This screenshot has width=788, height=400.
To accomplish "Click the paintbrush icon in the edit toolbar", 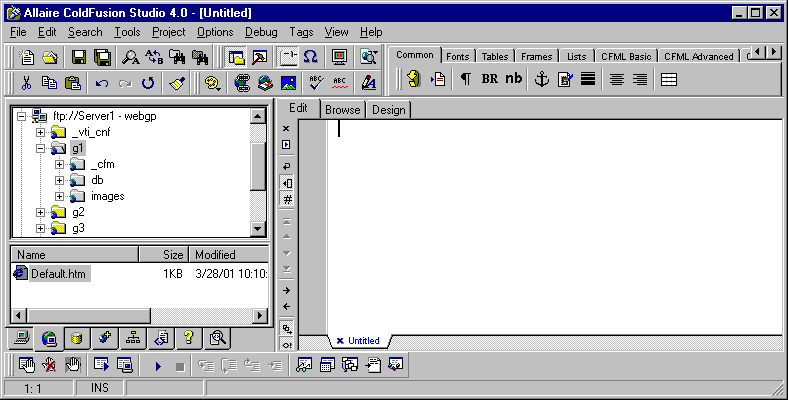I will coord(177,83).
